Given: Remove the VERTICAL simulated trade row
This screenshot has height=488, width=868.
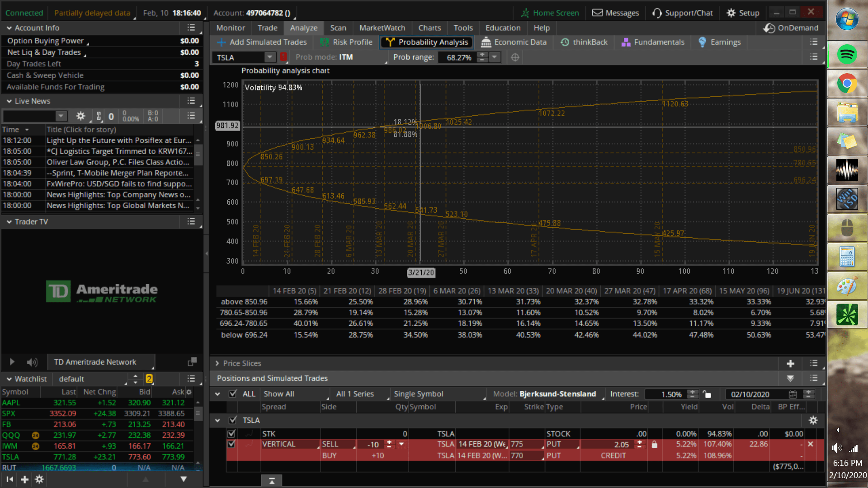Looking at the screenshot, I should point(811,445).
